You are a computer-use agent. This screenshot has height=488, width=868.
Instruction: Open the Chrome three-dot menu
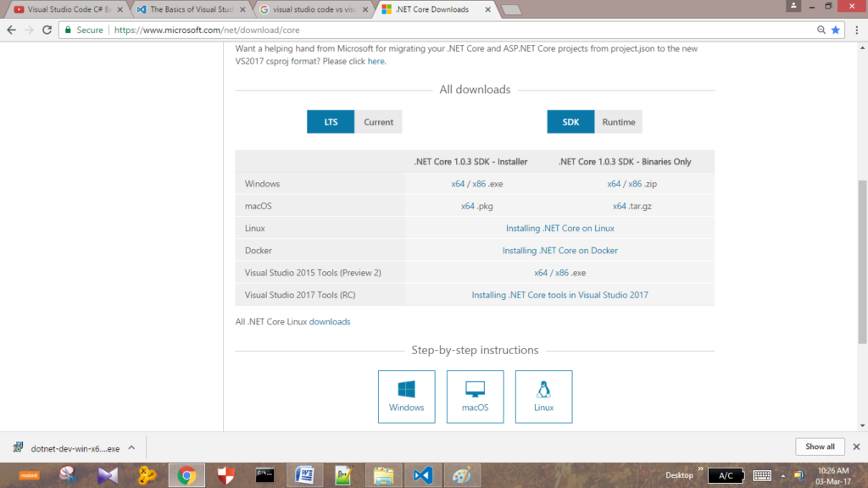coord(857,30)
